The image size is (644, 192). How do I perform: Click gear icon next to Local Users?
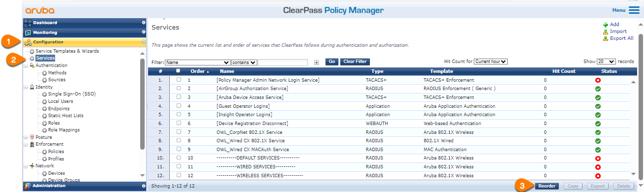click(x=44, y=101)
